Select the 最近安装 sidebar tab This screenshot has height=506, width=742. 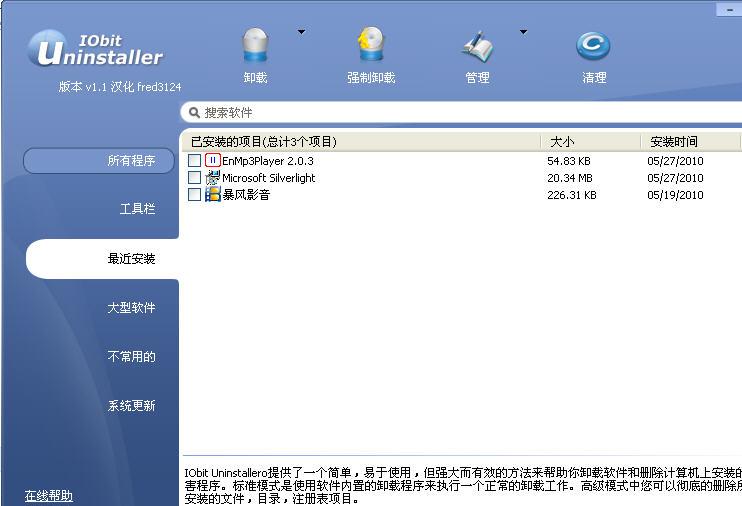pos(102,259)
